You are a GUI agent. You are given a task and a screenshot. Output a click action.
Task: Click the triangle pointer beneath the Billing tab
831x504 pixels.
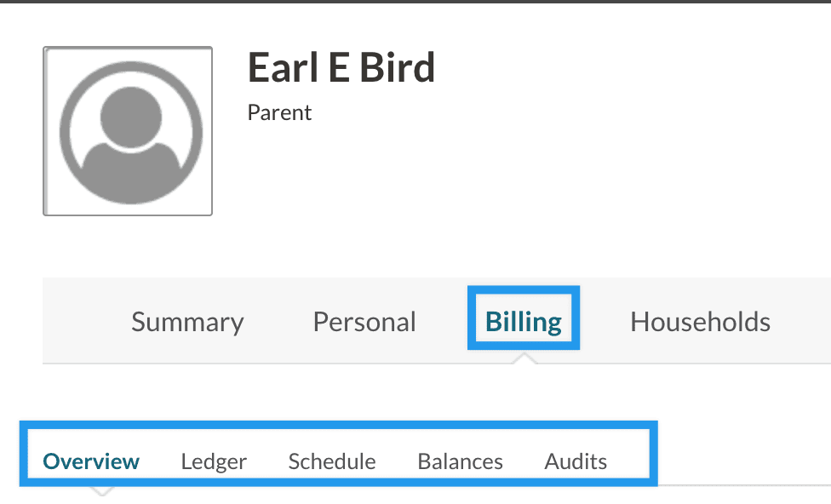[x=524, y=358]
